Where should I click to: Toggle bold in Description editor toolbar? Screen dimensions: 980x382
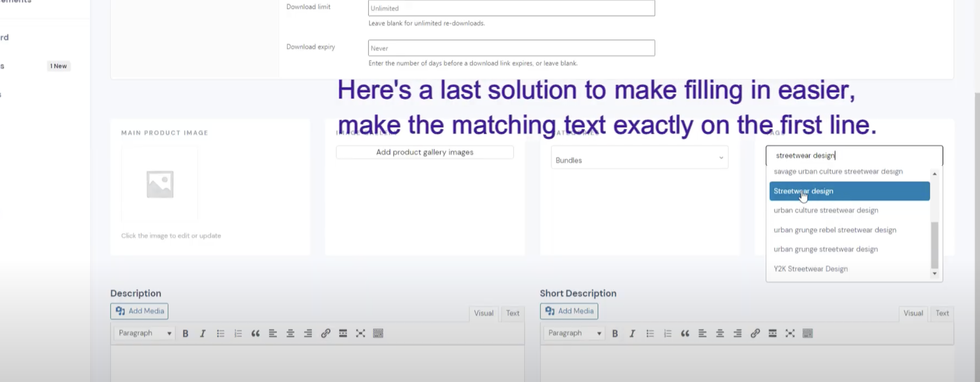click(x=185, y=333)
